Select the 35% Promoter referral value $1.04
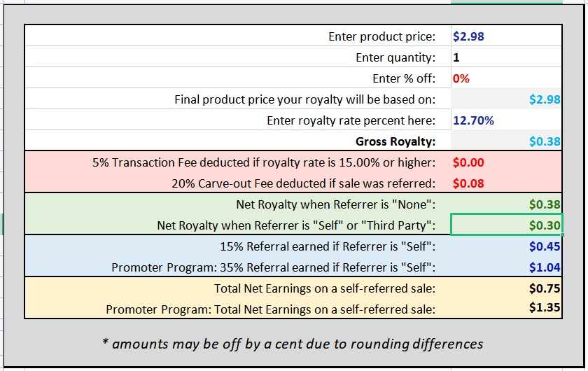Screen dimensions: 588x371 click(506, 267)
